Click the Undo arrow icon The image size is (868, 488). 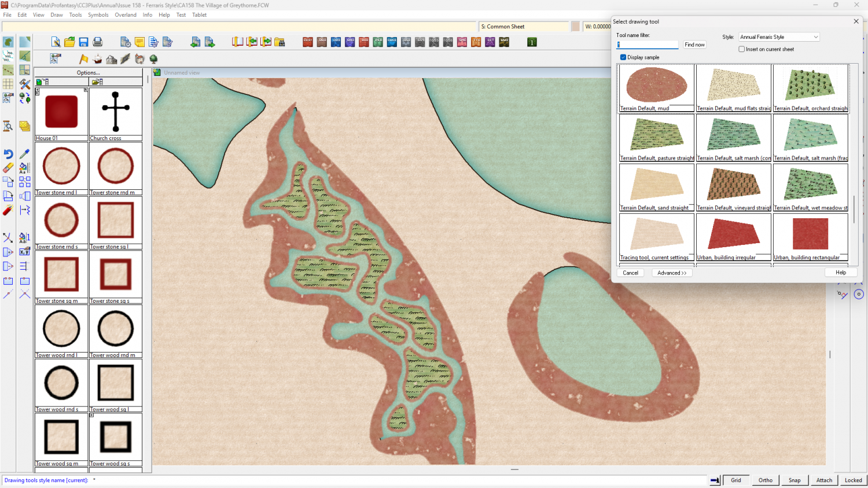pos(8,154)
